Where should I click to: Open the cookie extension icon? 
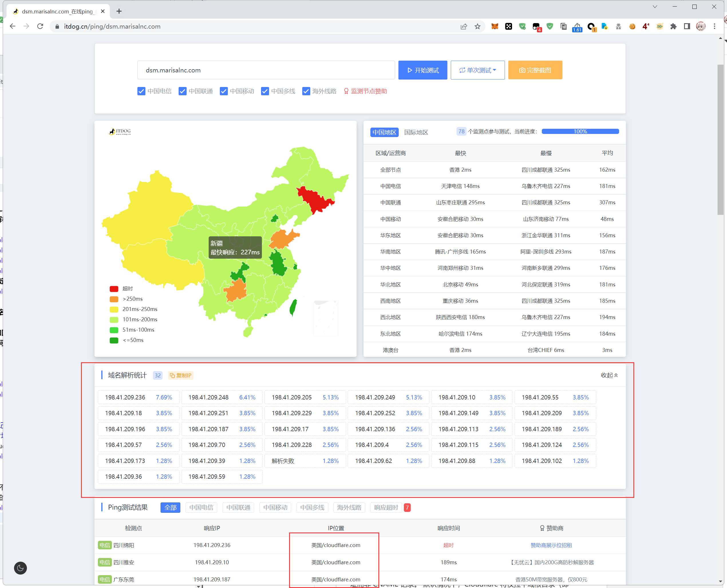632,26
